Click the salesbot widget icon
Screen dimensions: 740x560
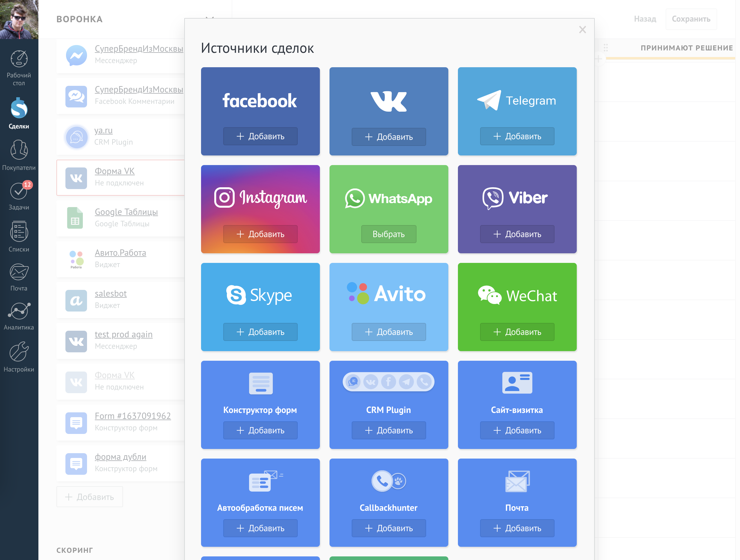[x=76, y=301]
